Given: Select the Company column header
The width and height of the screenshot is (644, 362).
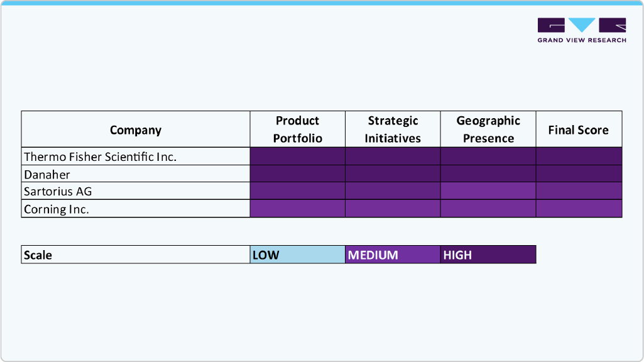Looking at the screenshot, I should 136,129.
